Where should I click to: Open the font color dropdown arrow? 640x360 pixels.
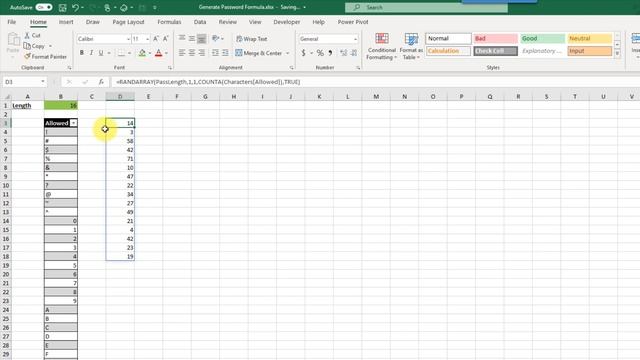tap(167, 53)
